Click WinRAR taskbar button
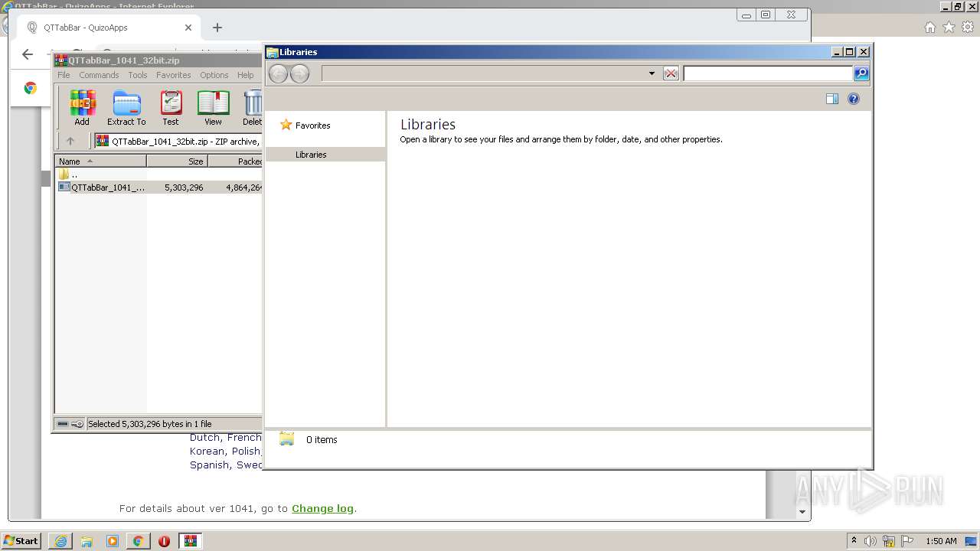This screenshot has width=980, height=551. [190, 541]
